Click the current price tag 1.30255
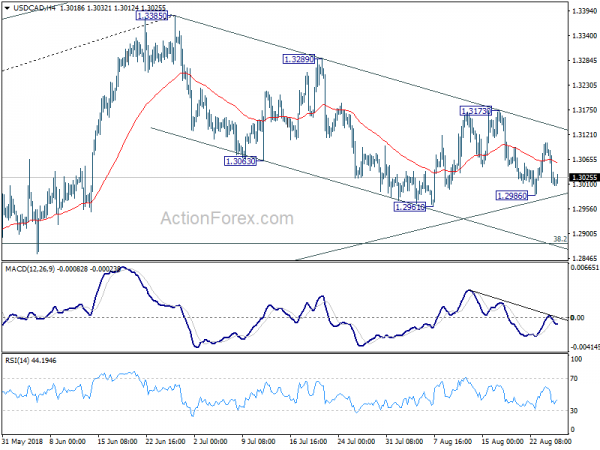Image resolution: width=600 pixels, height=450 pixels. (x=584, y=178)
